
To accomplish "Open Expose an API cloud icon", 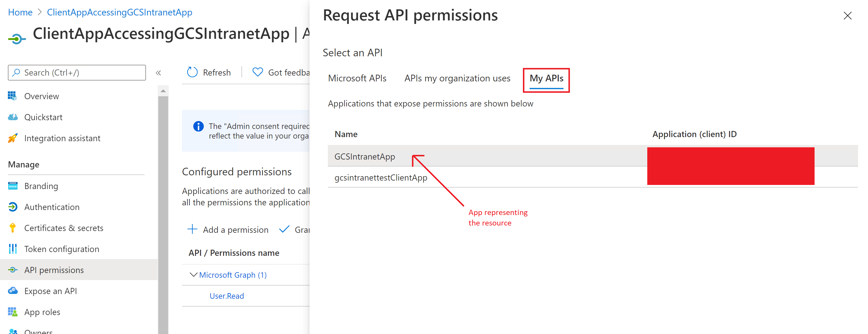I will click(13, 291).
